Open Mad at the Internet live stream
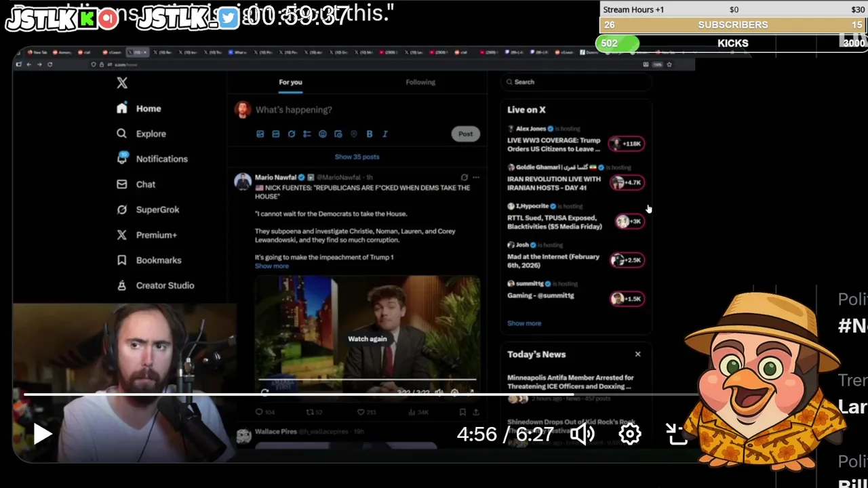Viewport: 868px width, 488px height. pos(576,257)
